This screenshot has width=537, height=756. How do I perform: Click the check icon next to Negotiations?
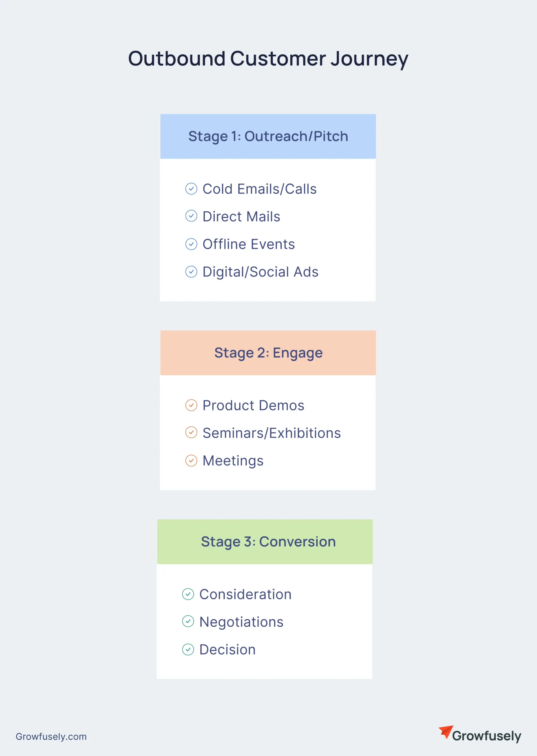(x=188, y=621)
